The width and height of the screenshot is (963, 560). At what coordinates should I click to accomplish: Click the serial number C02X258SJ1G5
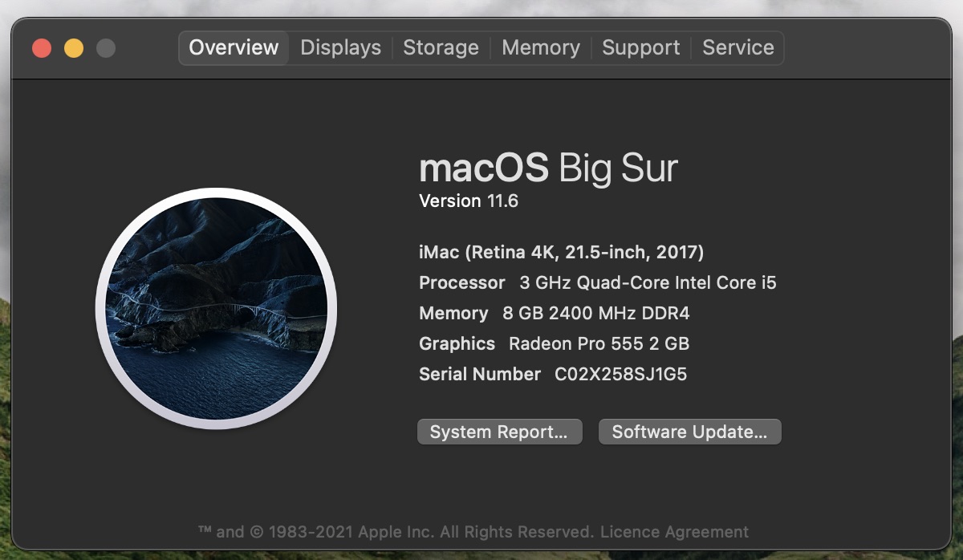pyautogui.click(x=620, y=374)
